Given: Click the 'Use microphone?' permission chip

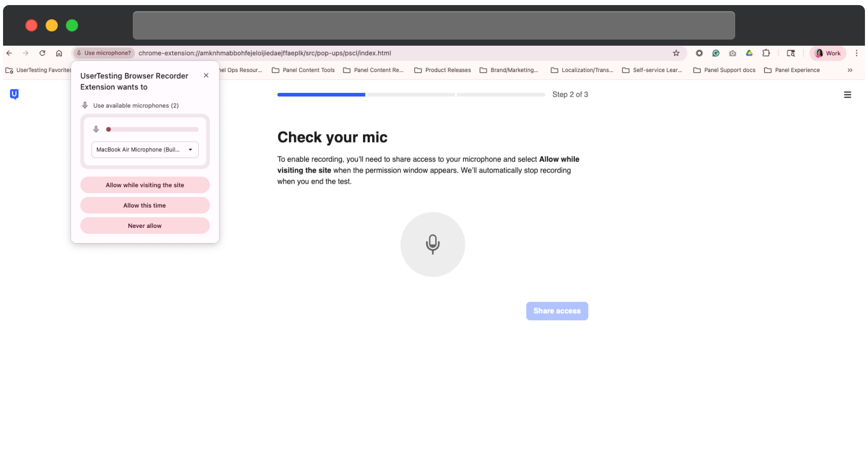Looking at the screenshot, I should tap(104, 53).
